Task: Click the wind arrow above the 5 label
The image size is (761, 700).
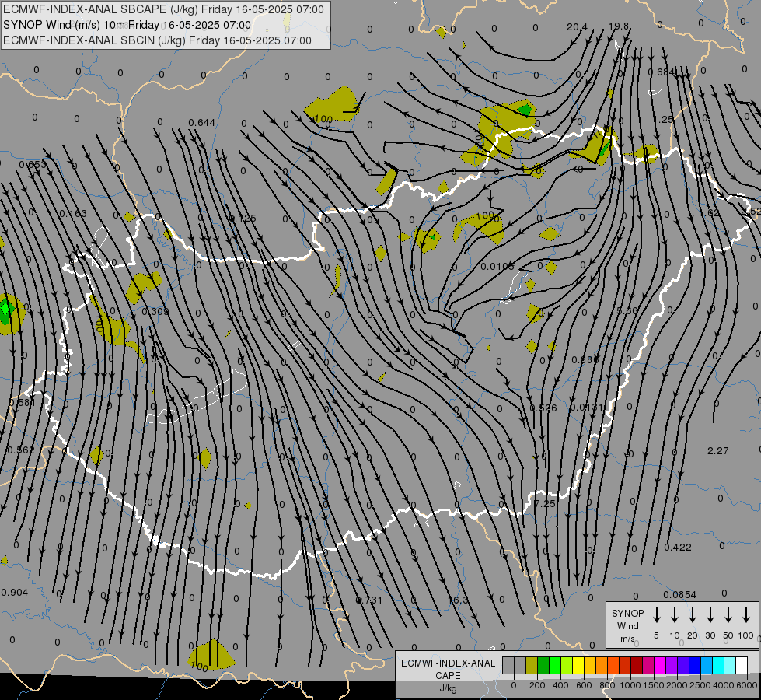Action: coord(657,614)
